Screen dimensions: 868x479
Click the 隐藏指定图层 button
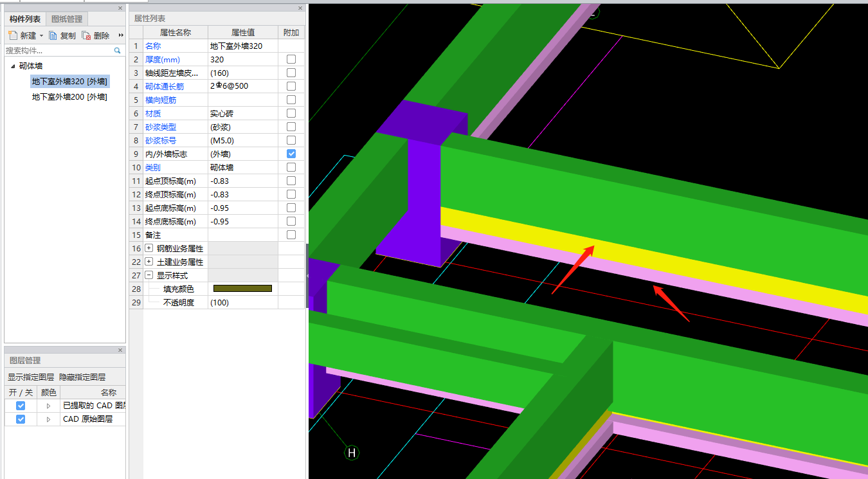(x=82, y=377)
